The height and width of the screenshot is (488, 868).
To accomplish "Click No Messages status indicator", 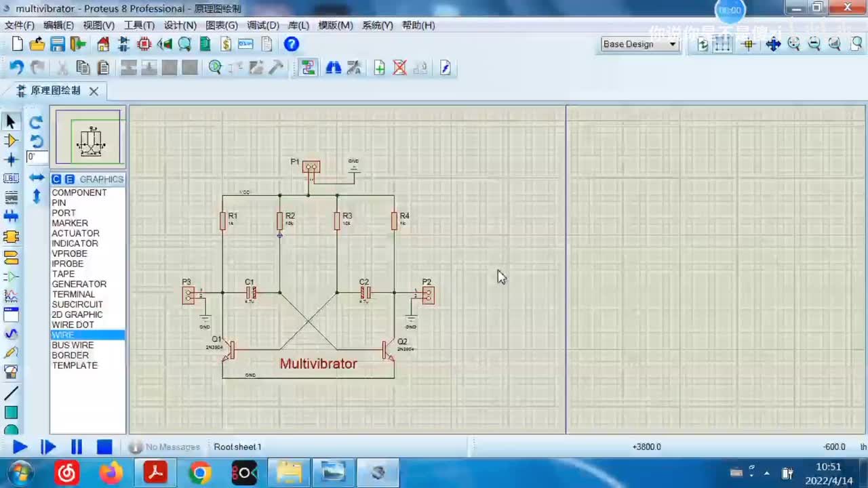I will click(x=165, y=447).
